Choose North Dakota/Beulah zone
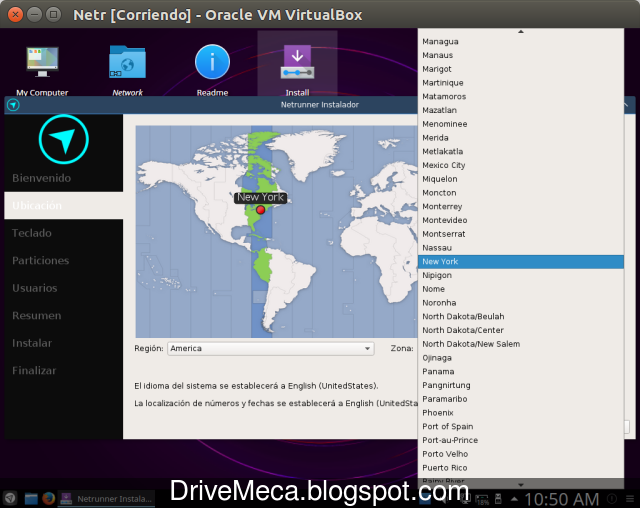The width and height of the screenshot is (640, 508). tap(521, 317)
